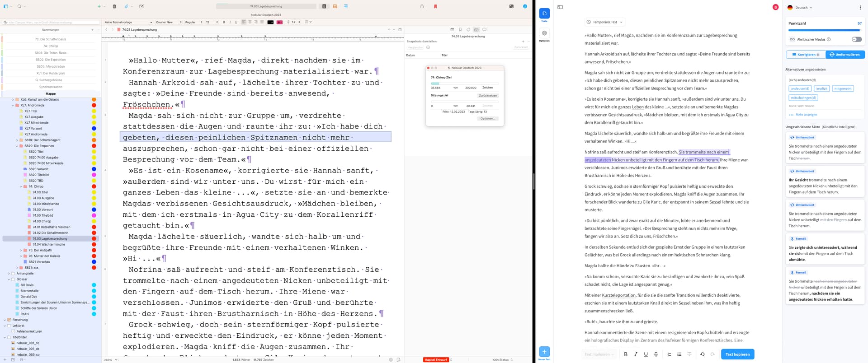Click the Text kopieren button
The width and height of the screenshot is (868, 363).
coord(737,354)
